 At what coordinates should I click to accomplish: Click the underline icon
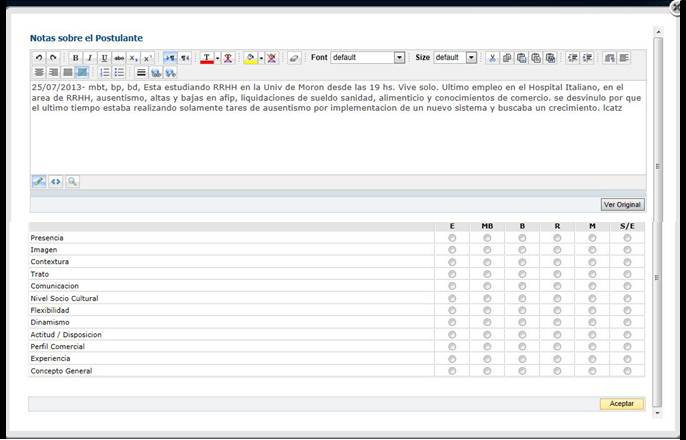[104, 58]
